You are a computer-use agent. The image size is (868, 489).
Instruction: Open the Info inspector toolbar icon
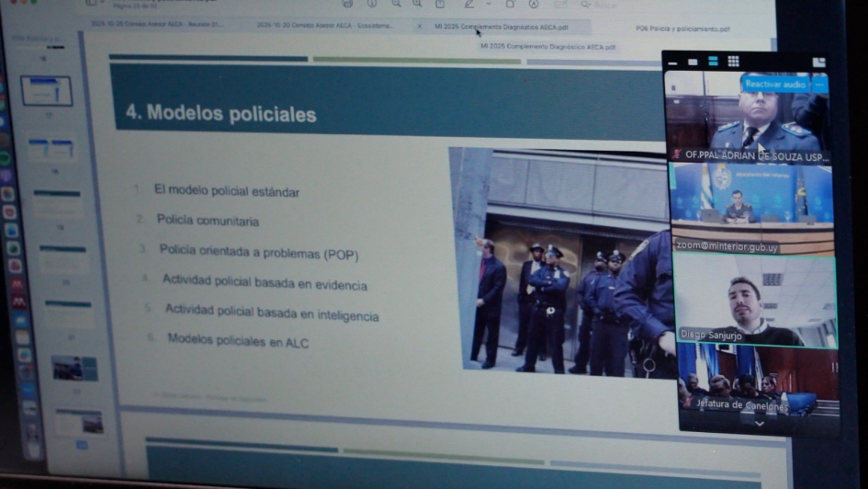point(371,4)
